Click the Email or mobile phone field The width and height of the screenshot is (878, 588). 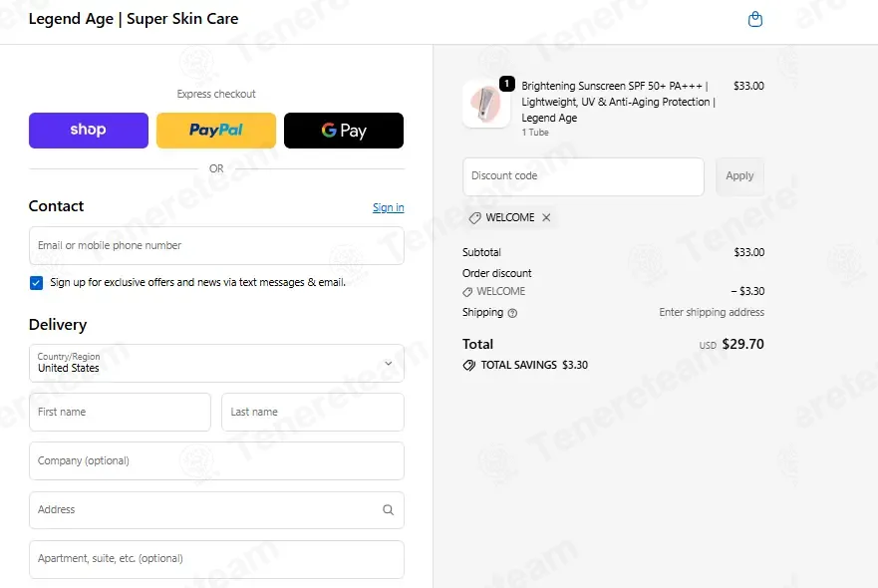216,245
